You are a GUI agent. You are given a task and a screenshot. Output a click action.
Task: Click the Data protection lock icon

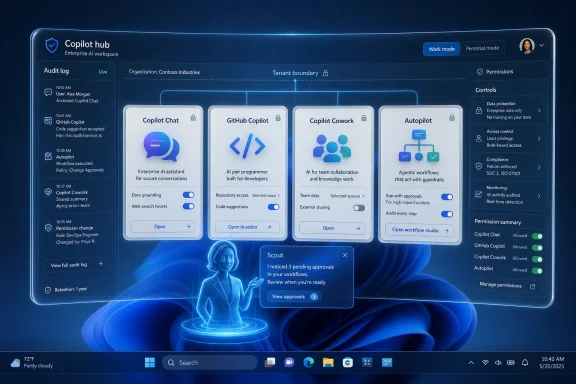[x=479, y=110]
